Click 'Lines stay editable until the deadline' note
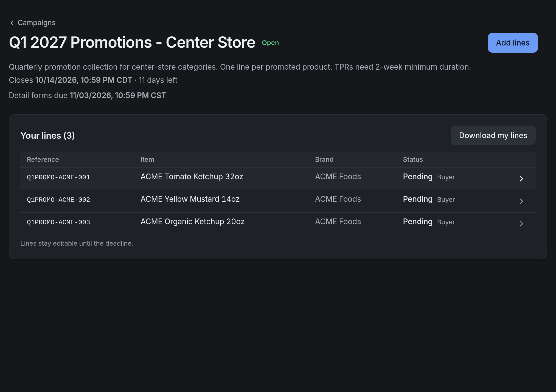The image size is (556, 392). coord(77,243)
